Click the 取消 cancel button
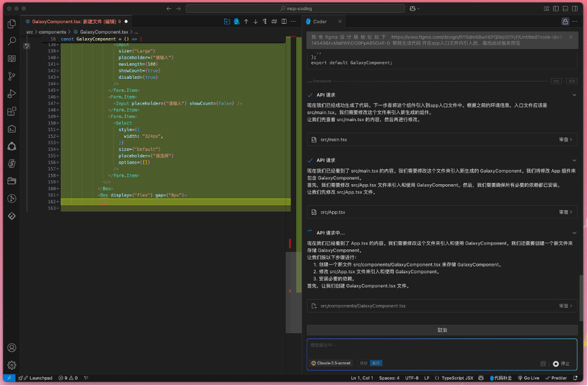The width and height of the screenshot is (588, 386). pyautogui.click(x=442, y=330)
